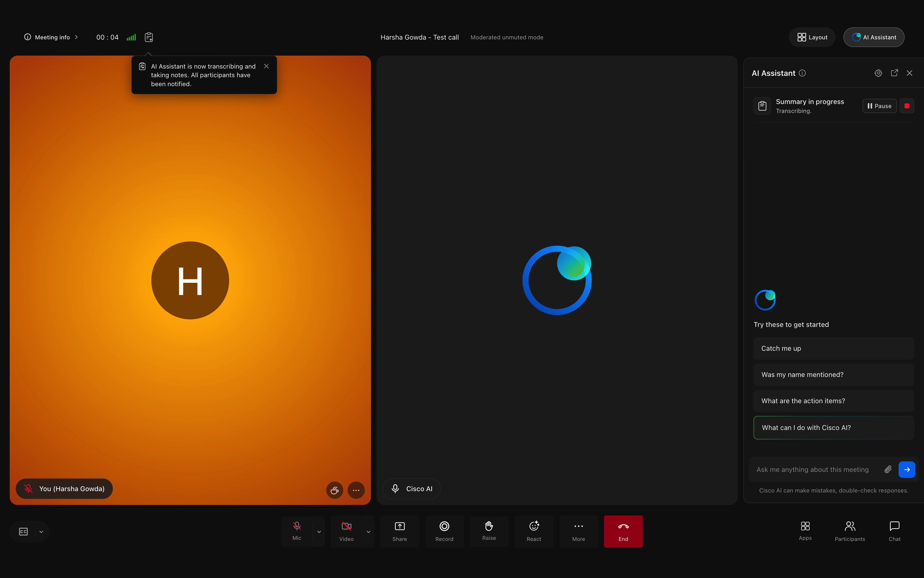
Task: Toggle closed captions button
Action: pyautogui.click(x=23, y=531)
